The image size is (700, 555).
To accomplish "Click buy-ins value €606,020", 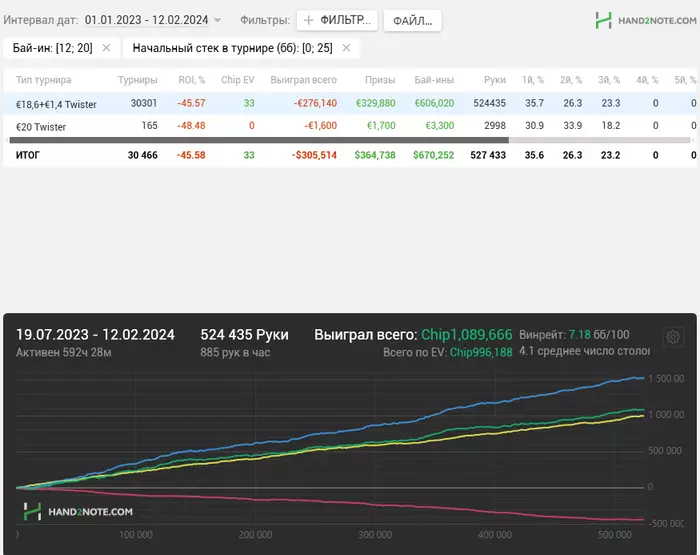I will click(x=434, y=103).
